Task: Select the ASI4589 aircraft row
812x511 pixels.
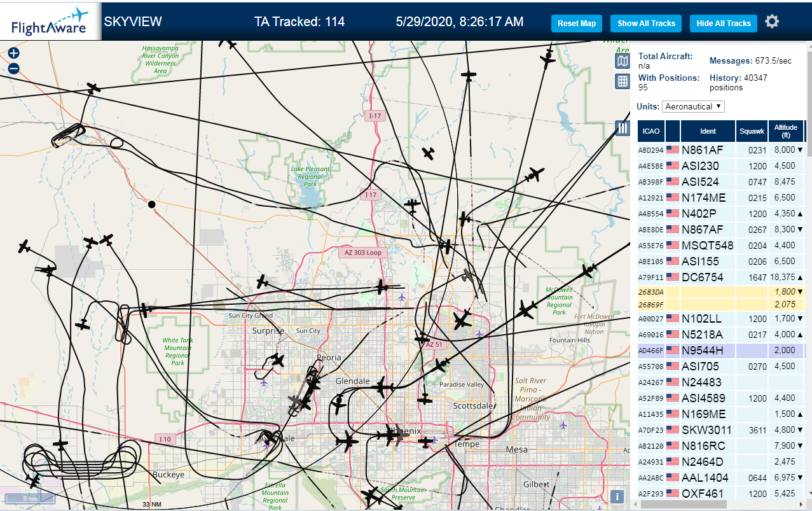Action: click(721, 398)
